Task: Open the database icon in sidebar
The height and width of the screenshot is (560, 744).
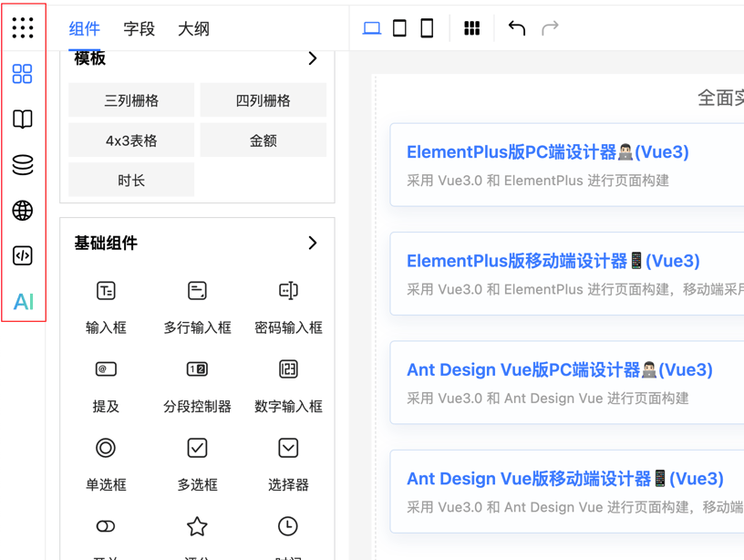Action: coord(23,165)
